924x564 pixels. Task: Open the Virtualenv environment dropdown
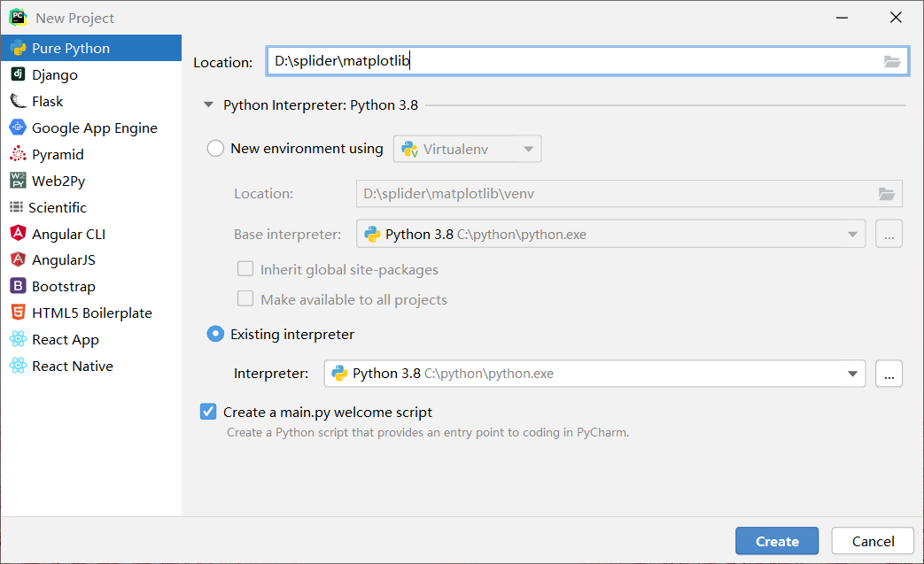(x=467, y=149)
